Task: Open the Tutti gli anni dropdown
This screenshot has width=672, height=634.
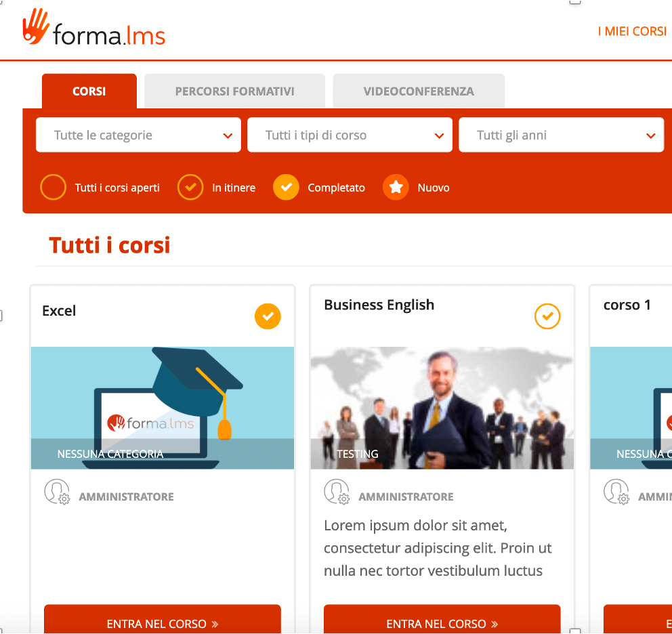Action: [561, 135]
